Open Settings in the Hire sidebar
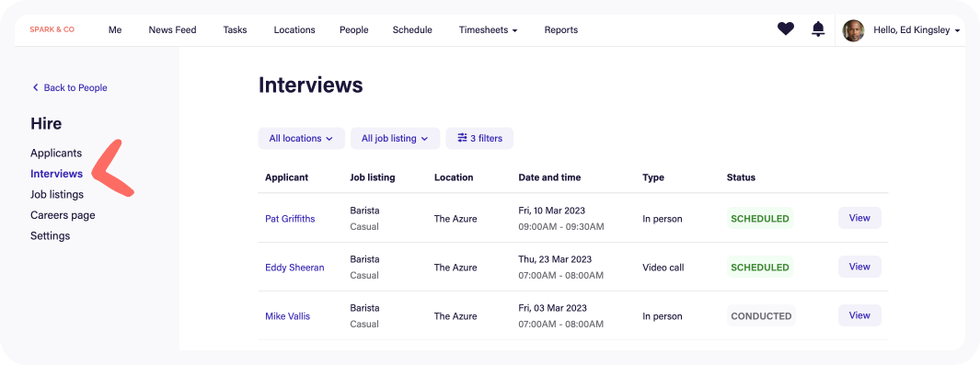 50,236
